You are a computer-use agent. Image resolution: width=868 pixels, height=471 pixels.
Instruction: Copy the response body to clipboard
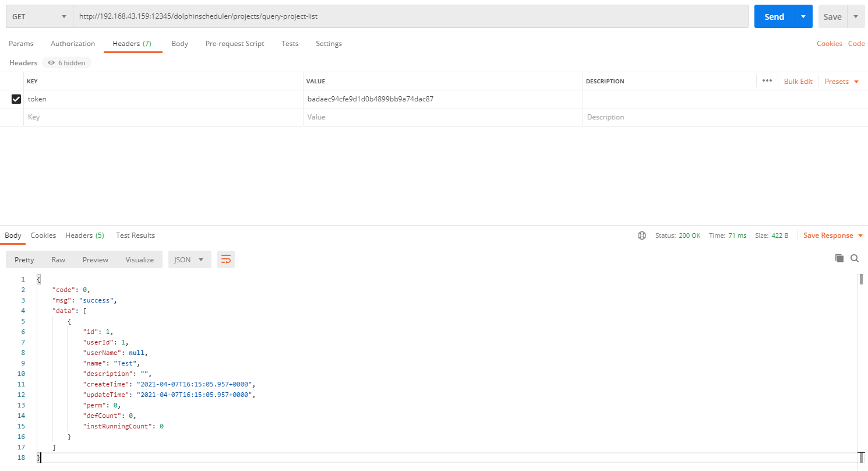pyautogui.click(x=839, y=258)
